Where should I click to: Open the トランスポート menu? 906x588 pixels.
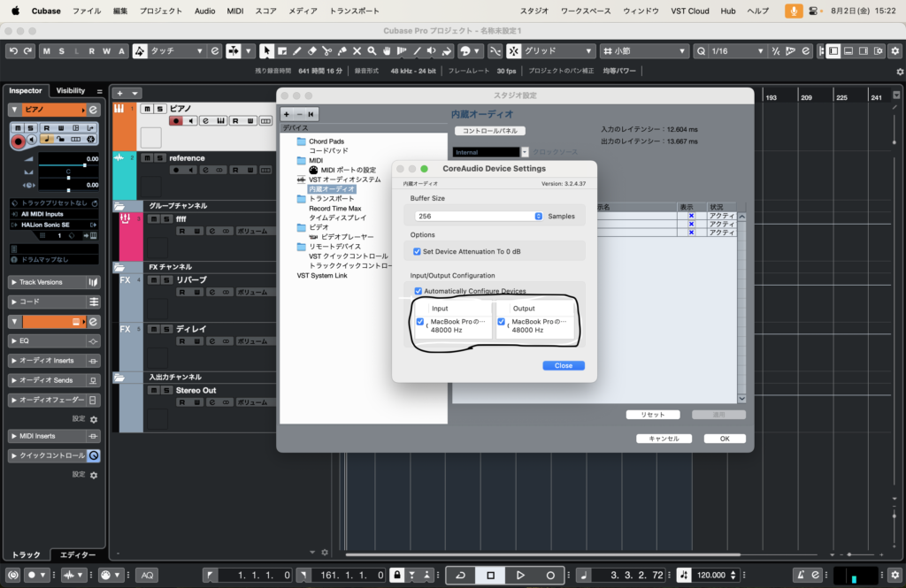(x=354, y=11)
